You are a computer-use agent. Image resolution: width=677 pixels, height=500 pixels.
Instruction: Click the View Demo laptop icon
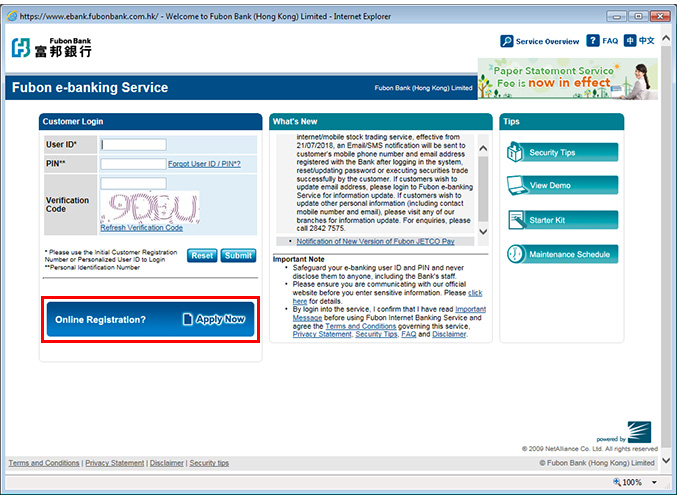pos(516,186)
